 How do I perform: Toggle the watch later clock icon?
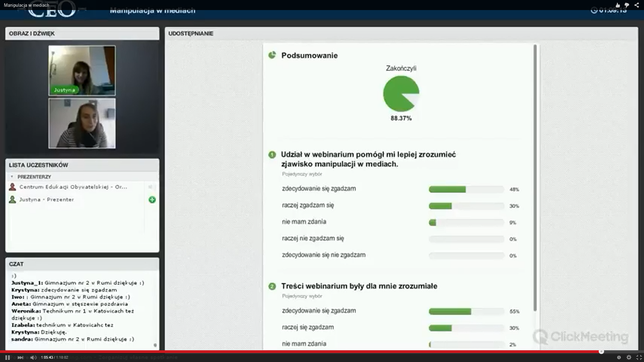619,357
